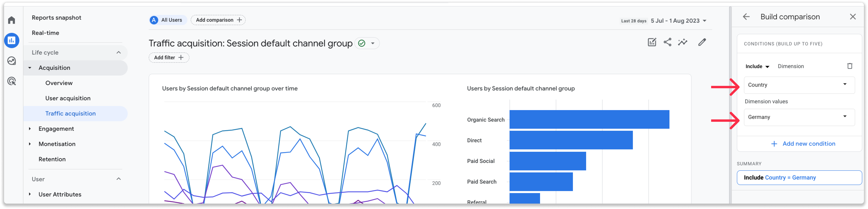Click the 'Organic Search' axis label

pyautogui.click(x=485, y=120)
